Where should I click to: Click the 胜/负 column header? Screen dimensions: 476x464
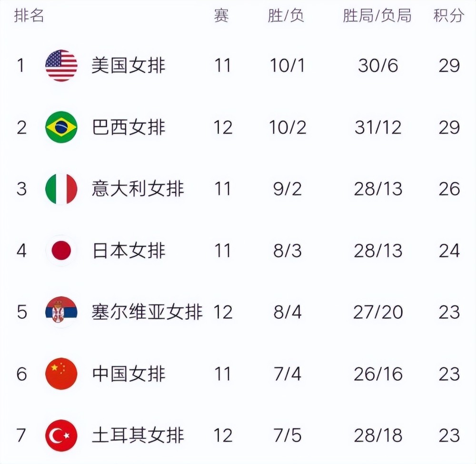[x=286, y=15]
